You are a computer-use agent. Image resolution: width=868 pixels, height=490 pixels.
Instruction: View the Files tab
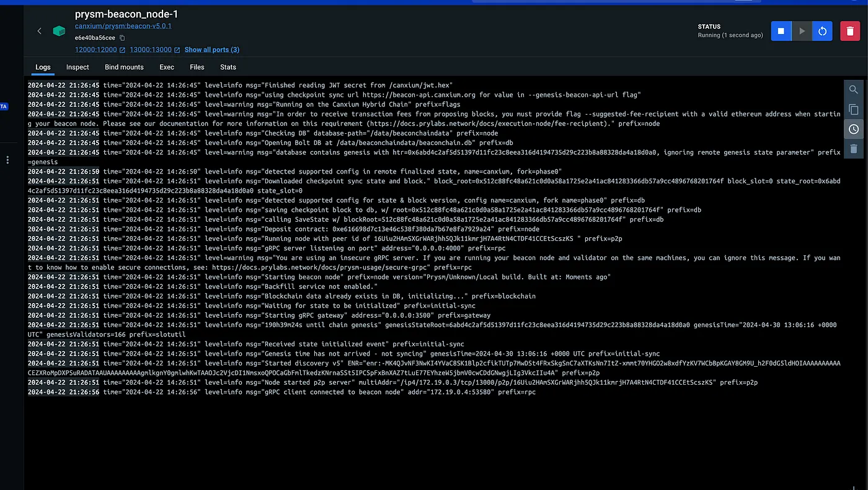(x=197, y=67)
